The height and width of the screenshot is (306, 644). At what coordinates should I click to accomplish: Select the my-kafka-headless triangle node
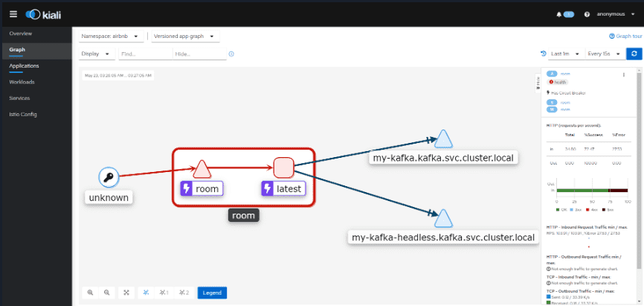(x=443, y=218)
